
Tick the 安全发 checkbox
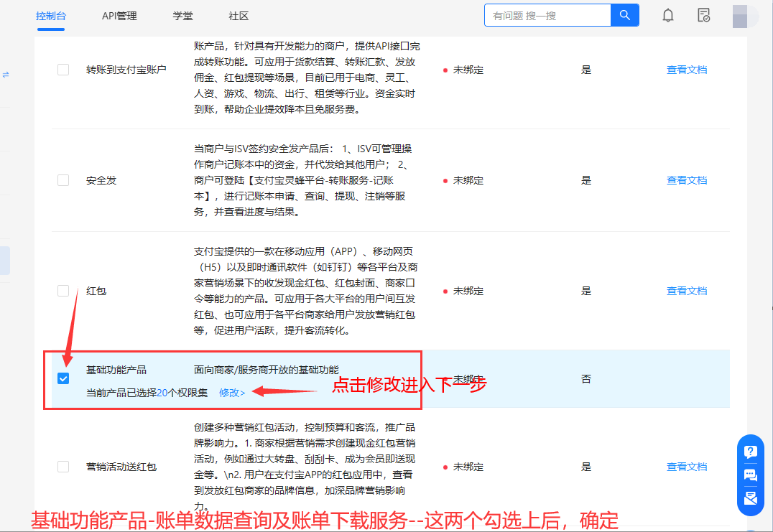pos(63,180)
